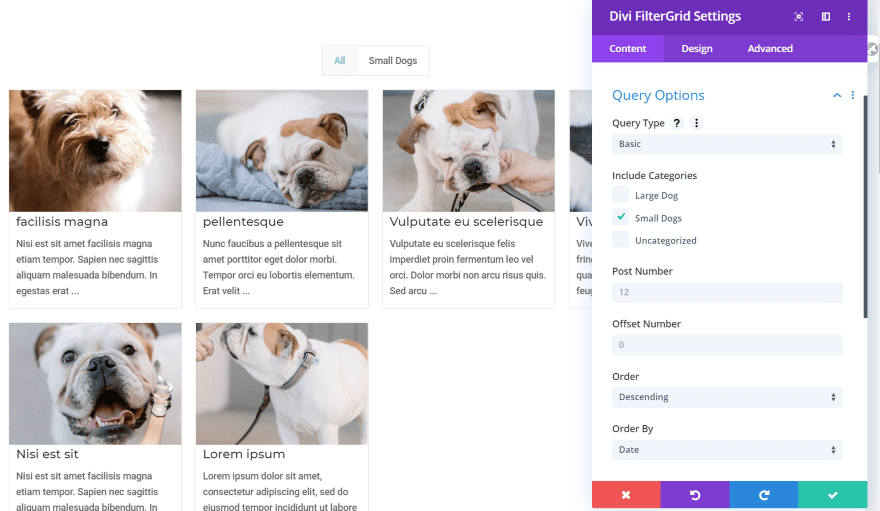
Task: Save changes with the green checkmark
Action: point(832,495)
